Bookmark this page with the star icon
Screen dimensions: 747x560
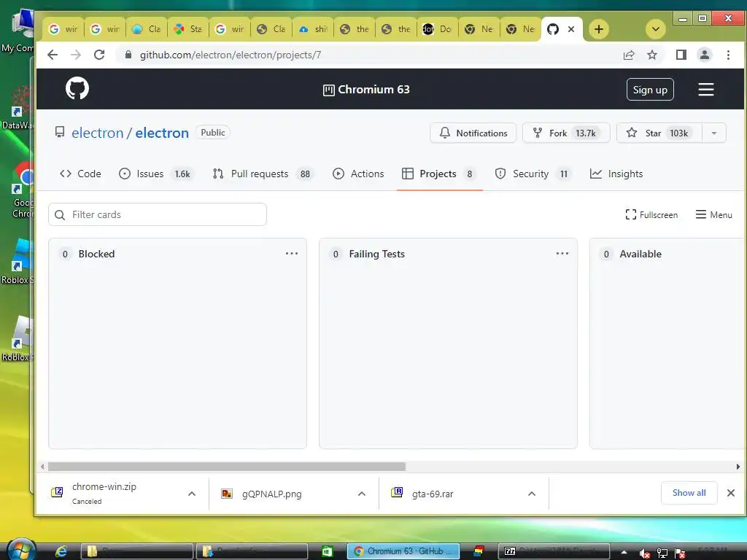[x=651, y=55]
